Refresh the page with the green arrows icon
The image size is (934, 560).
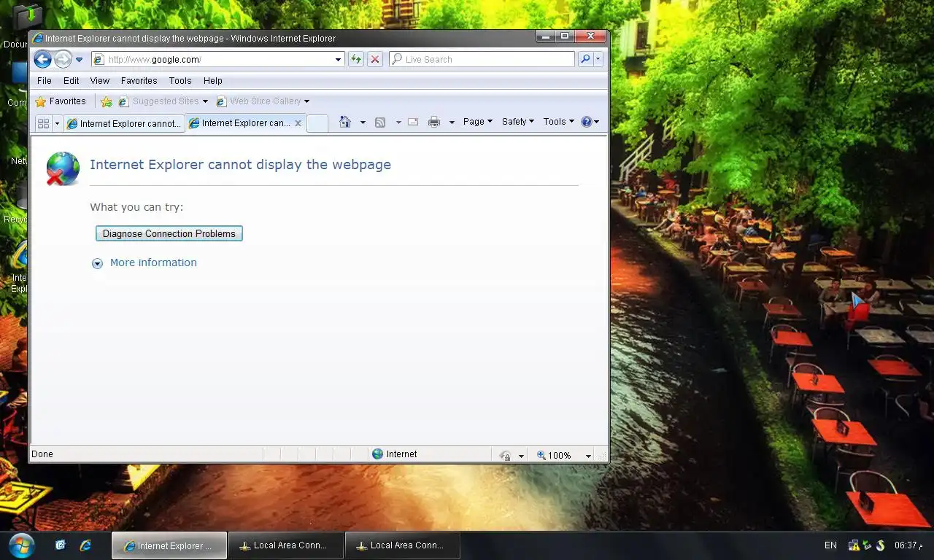[x=355, y=60]
